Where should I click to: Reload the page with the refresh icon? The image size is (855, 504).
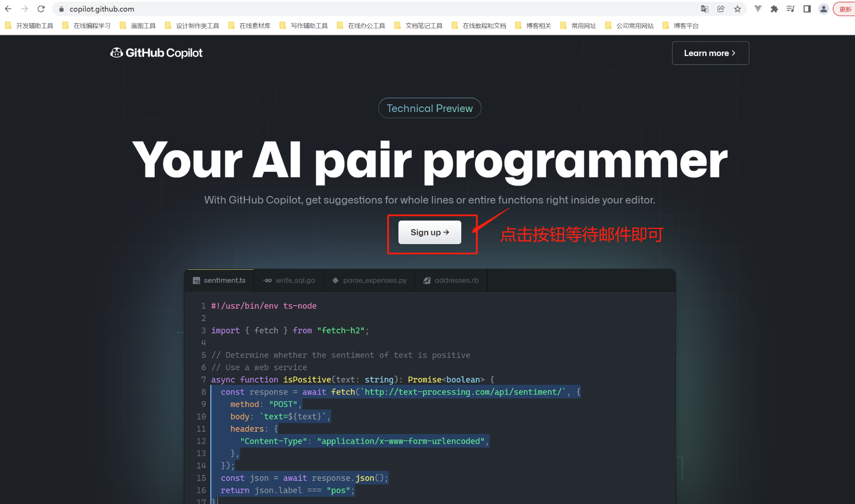coord(41,9)
